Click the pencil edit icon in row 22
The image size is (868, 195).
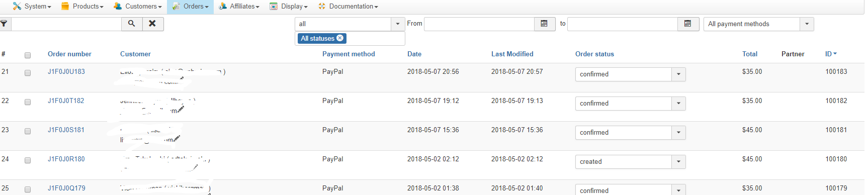[x=181, y=109]
